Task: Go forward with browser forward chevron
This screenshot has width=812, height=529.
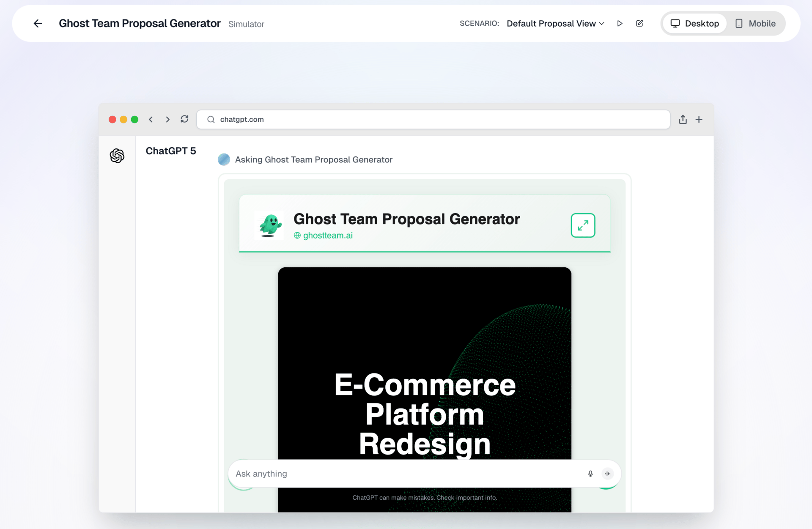Action: point(167,120)
